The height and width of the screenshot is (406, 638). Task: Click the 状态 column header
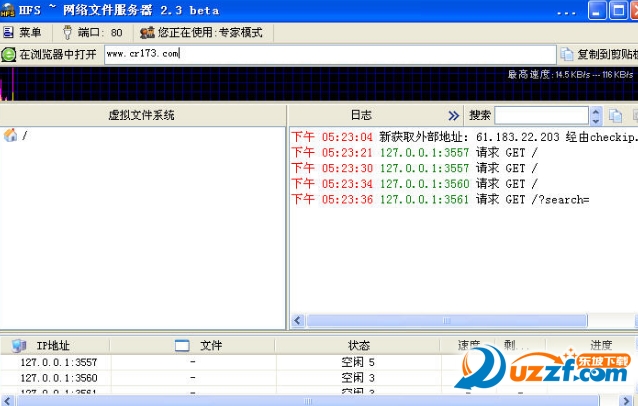tap(358, 345)
